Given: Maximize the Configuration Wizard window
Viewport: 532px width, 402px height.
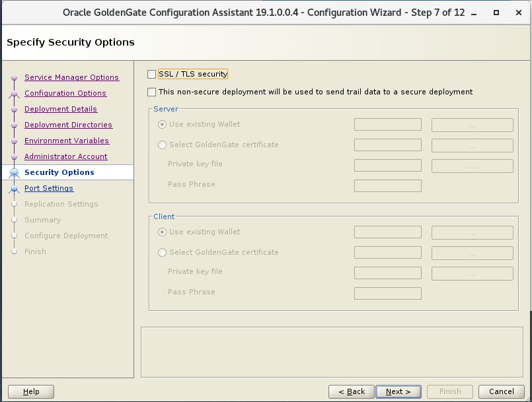Looking at the screenshot, I should coord(496,13).
